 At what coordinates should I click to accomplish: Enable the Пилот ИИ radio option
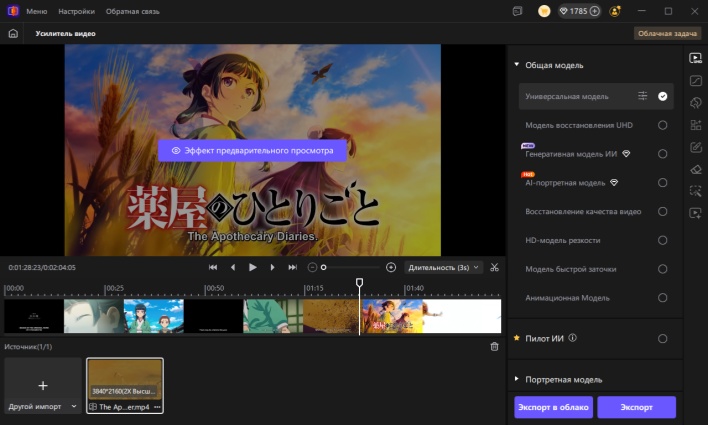click(x=662, y=339)
